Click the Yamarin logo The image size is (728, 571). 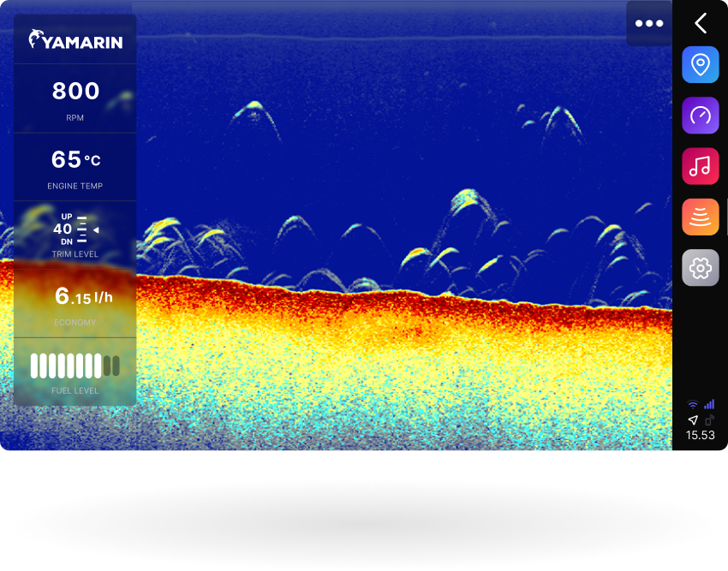point(75,40)
